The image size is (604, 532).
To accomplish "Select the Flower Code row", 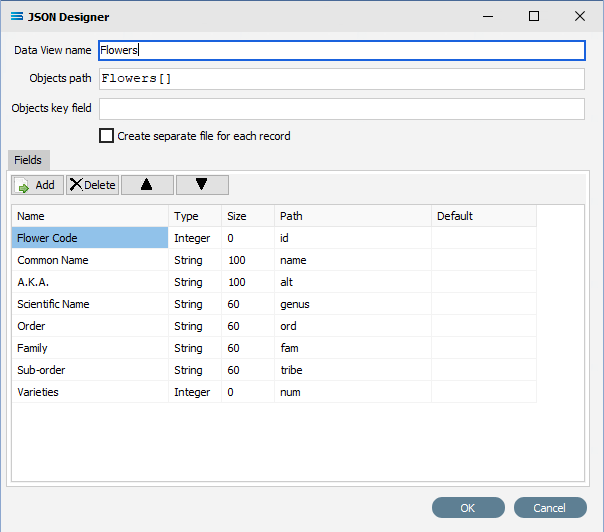I will coord(274,238).
